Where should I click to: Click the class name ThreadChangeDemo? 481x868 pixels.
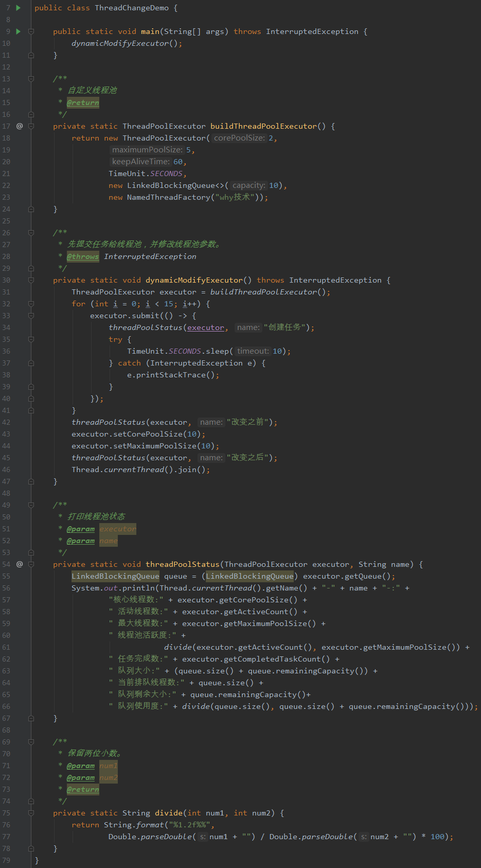click(132, 8)
